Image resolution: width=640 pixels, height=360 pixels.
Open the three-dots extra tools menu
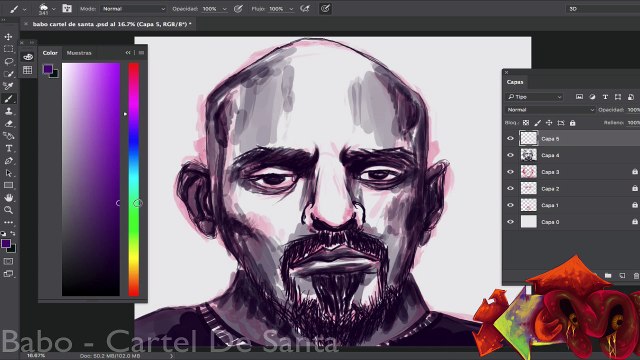point(8,222)
